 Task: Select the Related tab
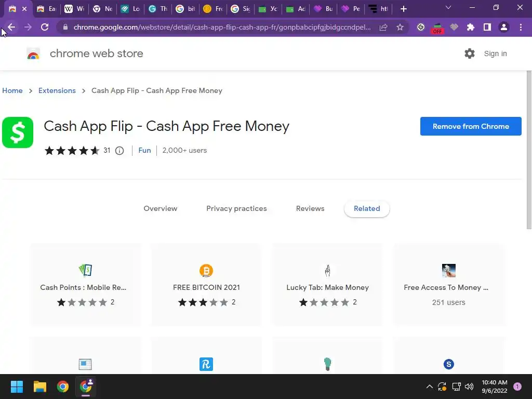367,209
